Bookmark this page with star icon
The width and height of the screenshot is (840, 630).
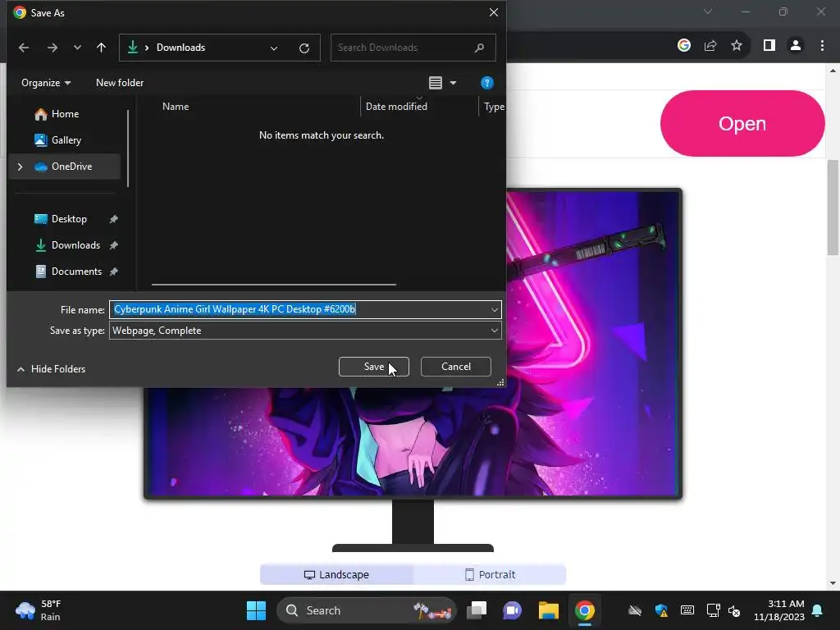737,46
